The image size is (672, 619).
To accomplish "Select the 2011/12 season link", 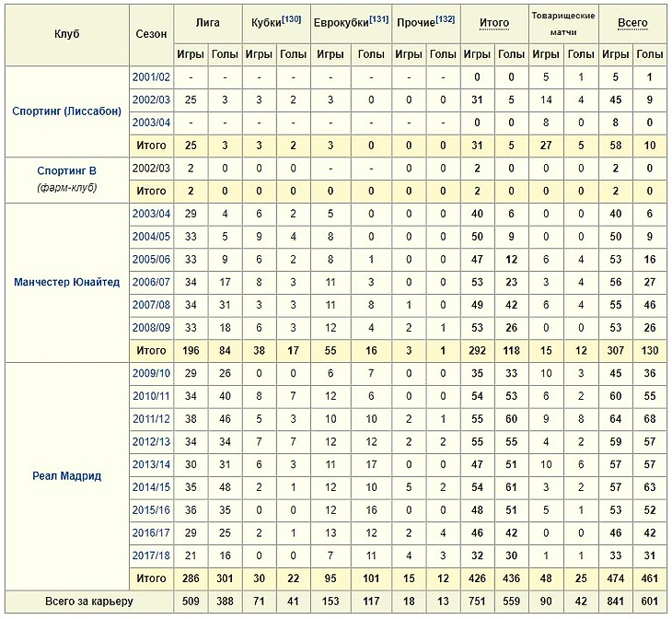I will point(151,419).
